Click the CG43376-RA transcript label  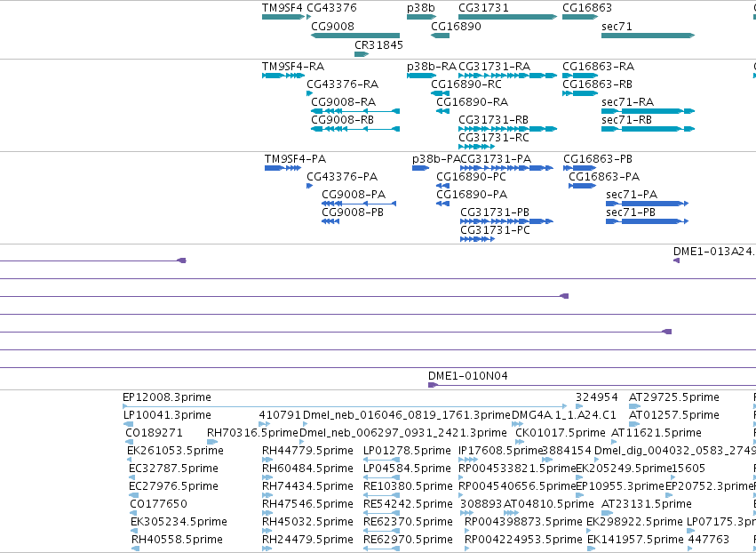coord(343,84)
